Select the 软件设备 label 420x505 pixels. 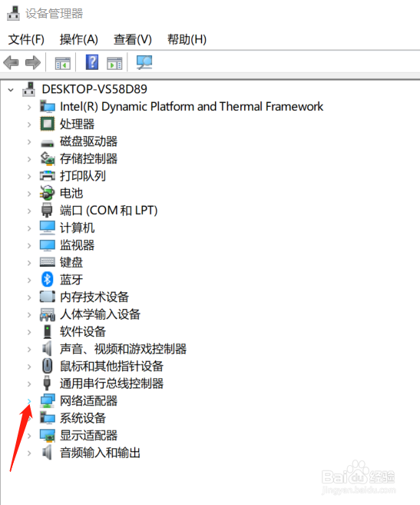[x=83, y=331]
